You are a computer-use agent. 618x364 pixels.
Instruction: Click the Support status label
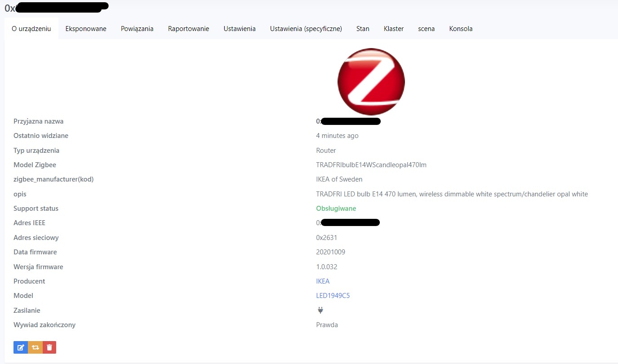(x=36, y=209)
